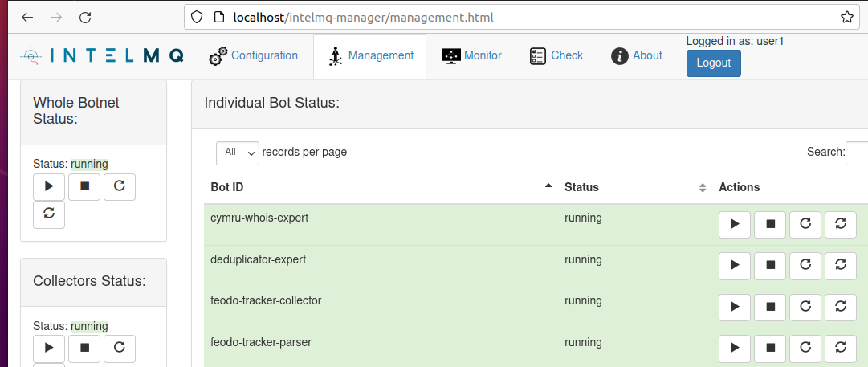This screenshot has height=367, width=868.
Task: Reload the whole botnet
Action: point(120,186)
